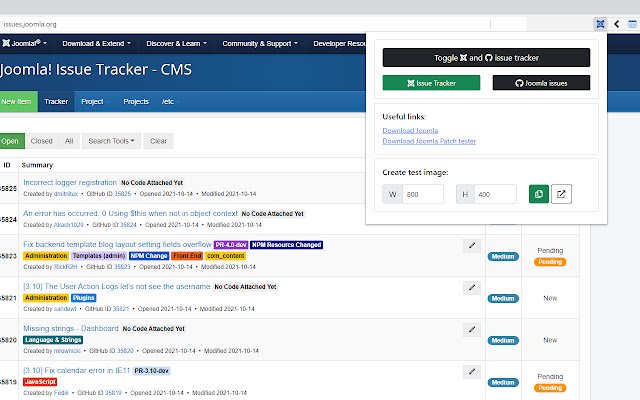Open 'Fix backend template blog layout setting fields overflow'
Screen dimensions: 640x400
point(117,244)
